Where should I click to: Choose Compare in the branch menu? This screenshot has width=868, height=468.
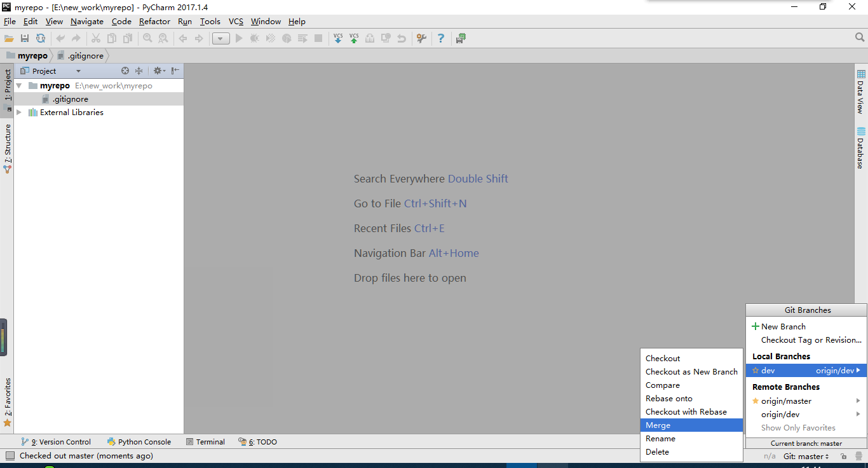tap(691, 385)
